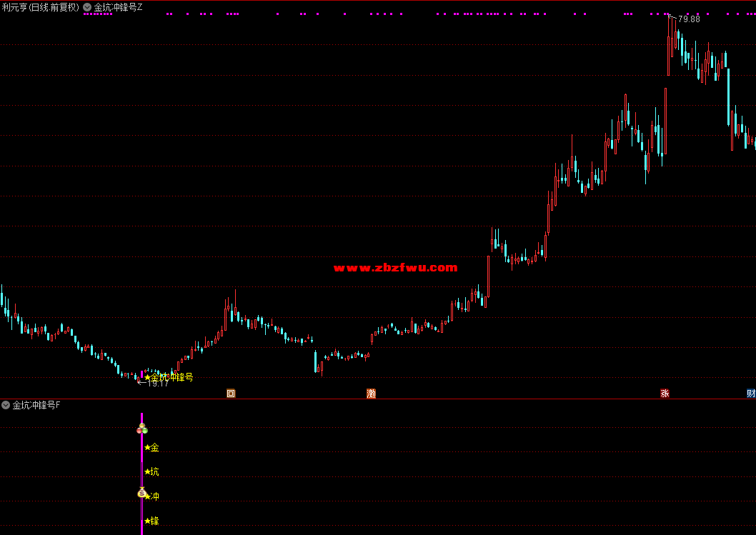The height and width of the screenshot is (535, 756).
Task: Click the red 涨 event marker icon
Action: point(665,393)
